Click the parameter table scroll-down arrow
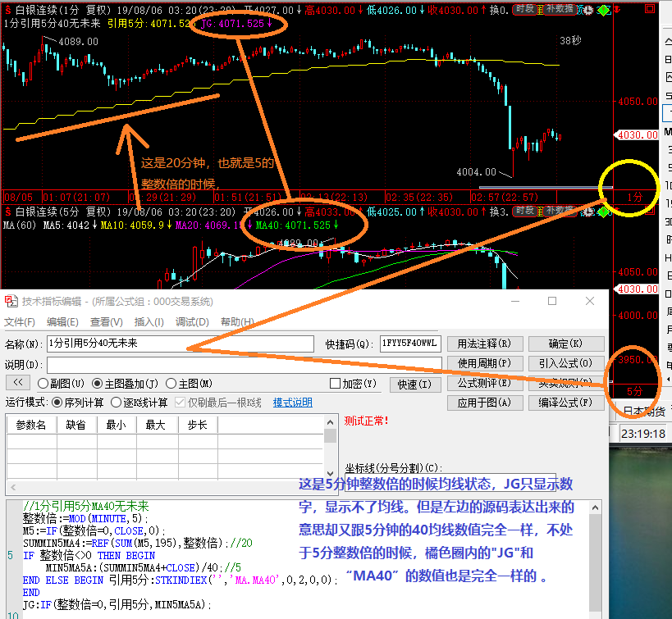 330,473
